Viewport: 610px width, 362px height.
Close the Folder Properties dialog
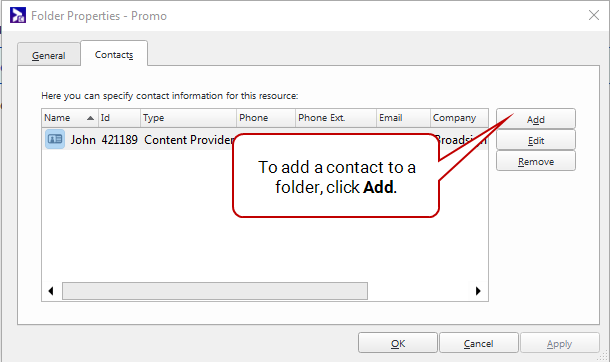(x=594, y=16)
